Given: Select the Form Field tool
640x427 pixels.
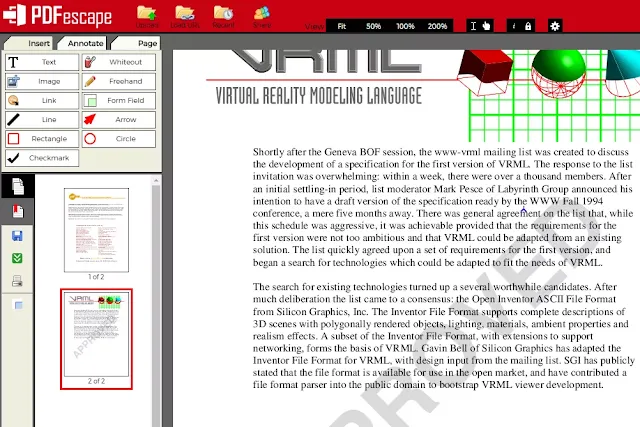Looking at the screenshot, I should coord(119,100).
